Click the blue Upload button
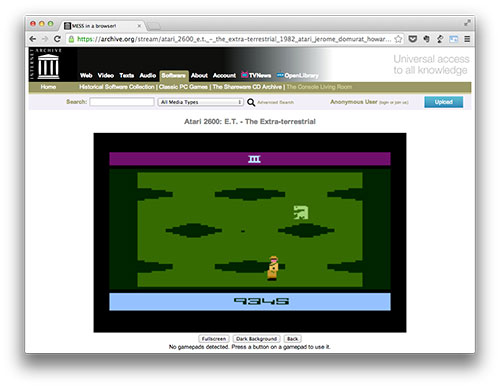The height and width of the screenshot is (388, 500). click(444, 102)
